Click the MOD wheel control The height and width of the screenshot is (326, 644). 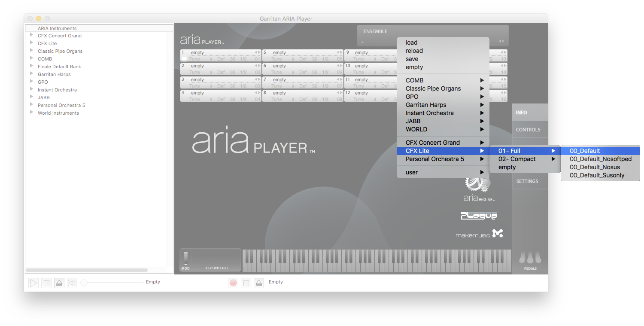pos(186,259)
